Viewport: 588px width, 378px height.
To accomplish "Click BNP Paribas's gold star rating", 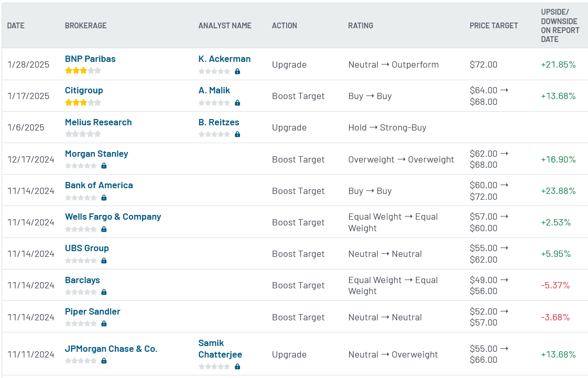I will point(83,70).
